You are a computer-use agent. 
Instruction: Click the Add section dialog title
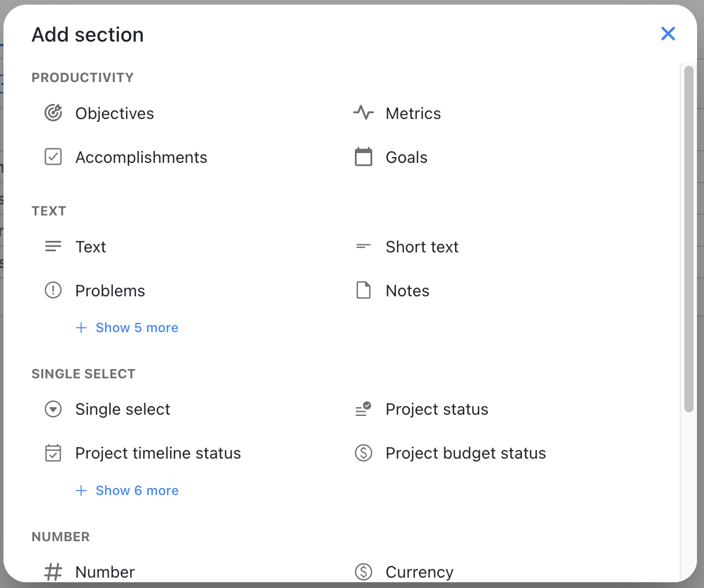tap(88, 35)
